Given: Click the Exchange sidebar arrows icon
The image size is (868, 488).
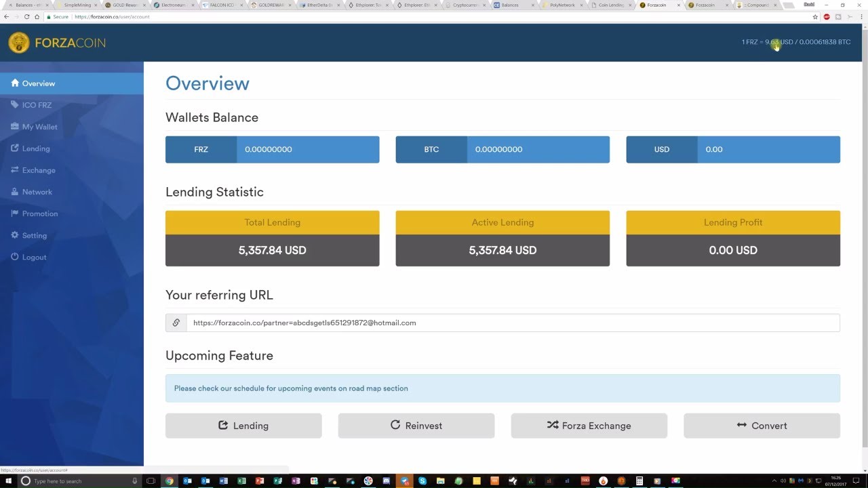Looking at the screenshot, I should [x=15, y=170].
